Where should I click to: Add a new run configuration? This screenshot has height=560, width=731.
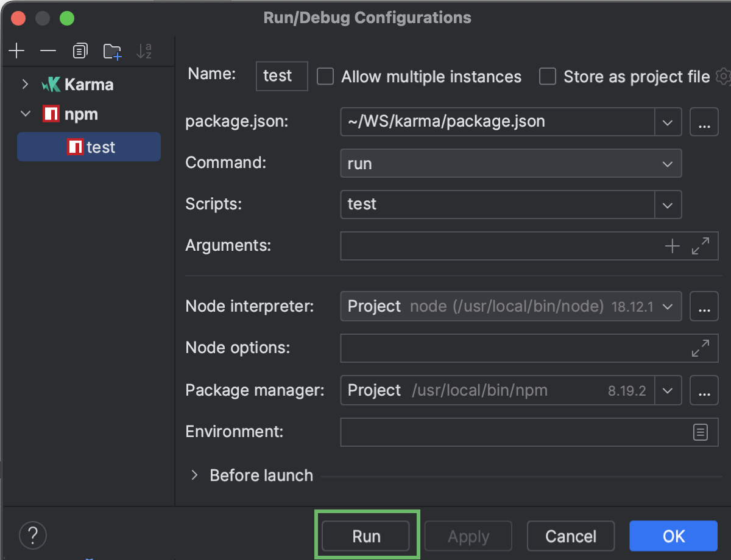click(16, 51)
